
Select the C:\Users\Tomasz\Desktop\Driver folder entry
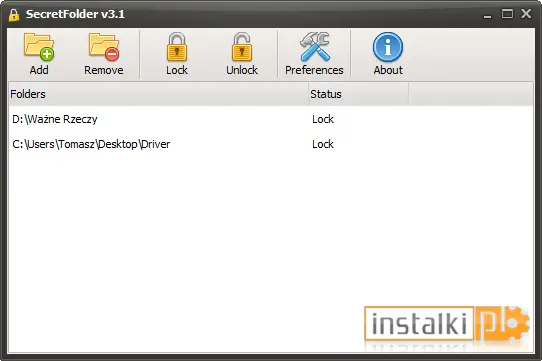[x=91, y=144]
